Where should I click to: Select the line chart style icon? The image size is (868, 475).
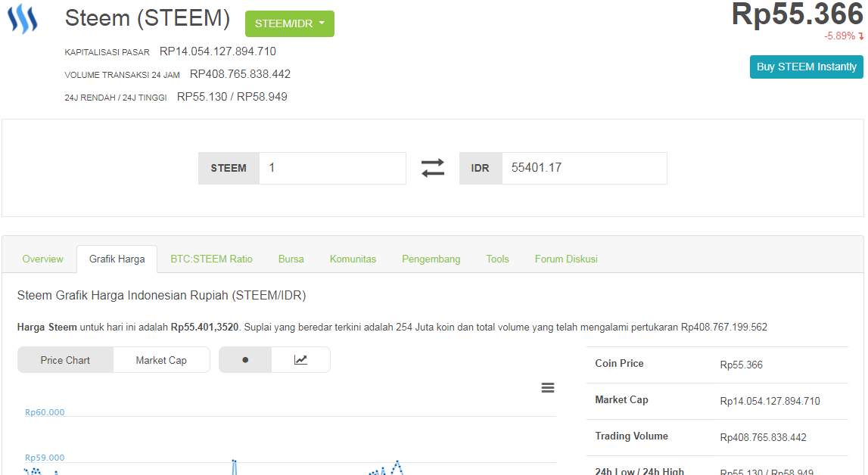tap(300, 360)
